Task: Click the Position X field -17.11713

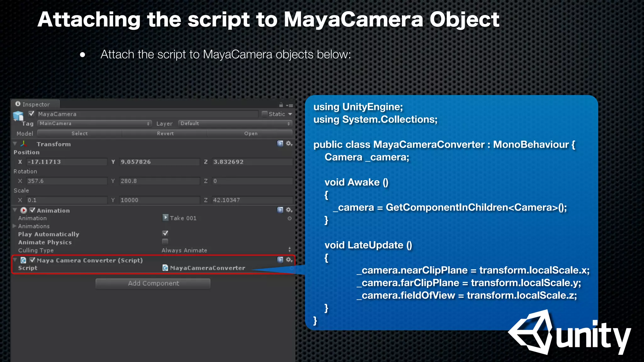Action: [x=66, y=162]
